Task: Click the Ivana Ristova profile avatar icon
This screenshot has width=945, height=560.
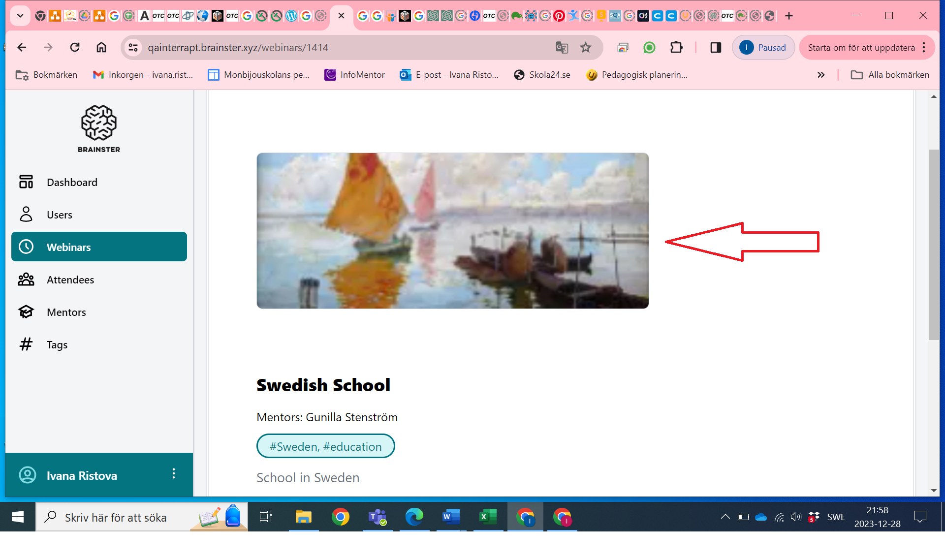Action: tap(28, 475)
